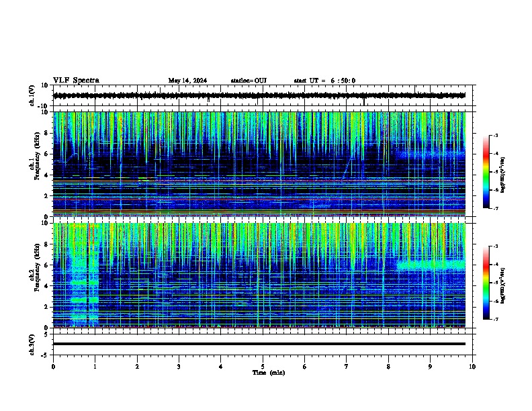Click time axis tick label "0"
Screen dimensions: 532x411
[53, 367]
